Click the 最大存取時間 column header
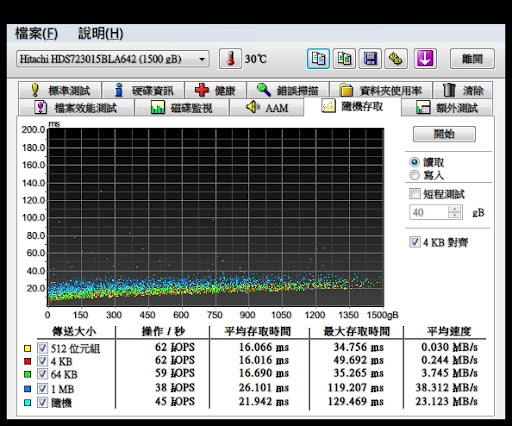512x426 pixels. pos(356,331)
